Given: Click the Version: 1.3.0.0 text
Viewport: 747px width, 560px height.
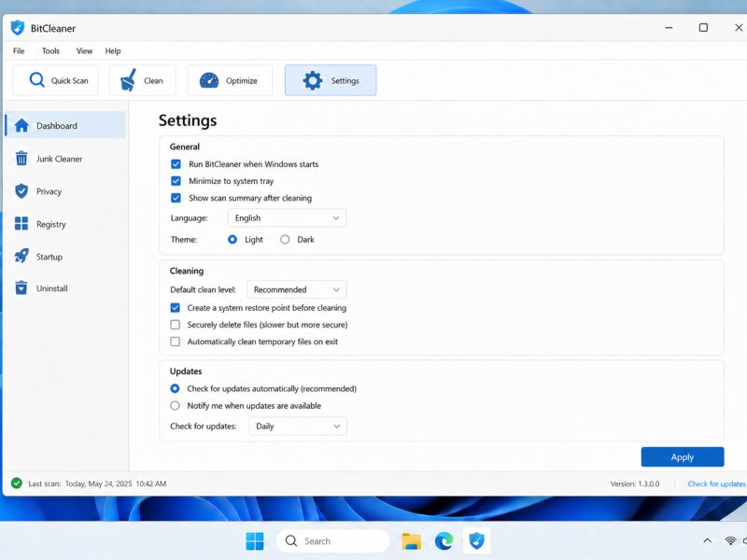Looking at the screenshot, I should coord(635,483).
